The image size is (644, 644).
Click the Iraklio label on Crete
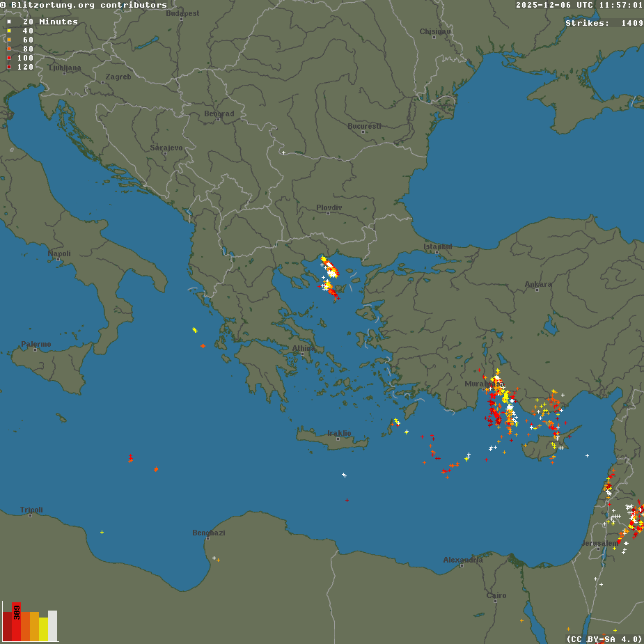pyautogui.click(x=339, y=433)
